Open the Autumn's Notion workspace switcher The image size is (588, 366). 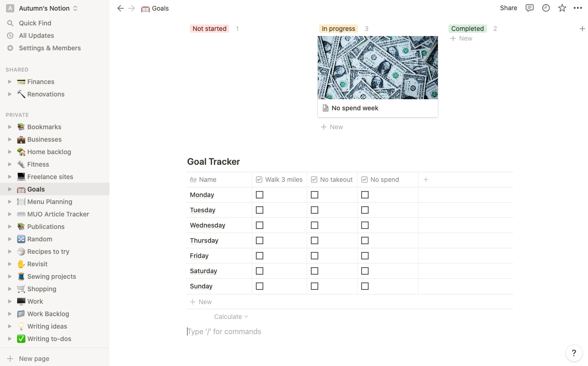44,8
